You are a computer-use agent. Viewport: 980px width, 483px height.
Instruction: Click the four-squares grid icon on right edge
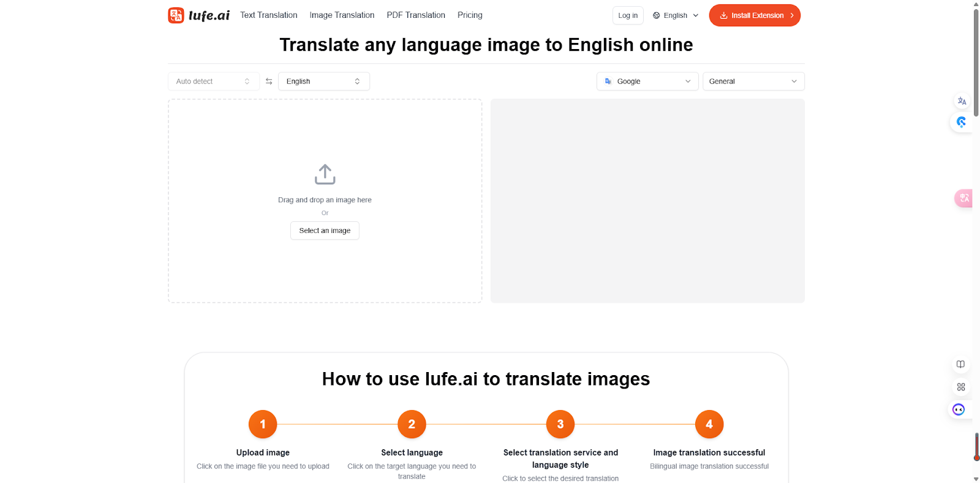coord(960,387)
